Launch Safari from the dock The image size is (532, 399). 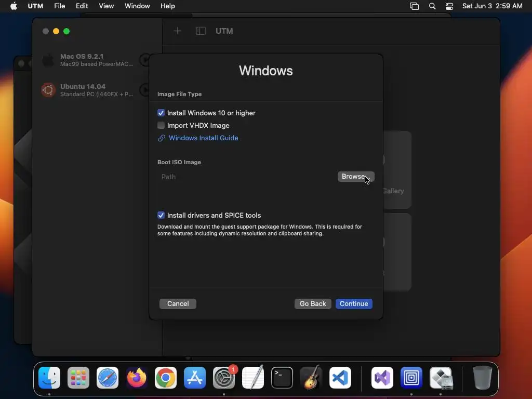point(108,378)
